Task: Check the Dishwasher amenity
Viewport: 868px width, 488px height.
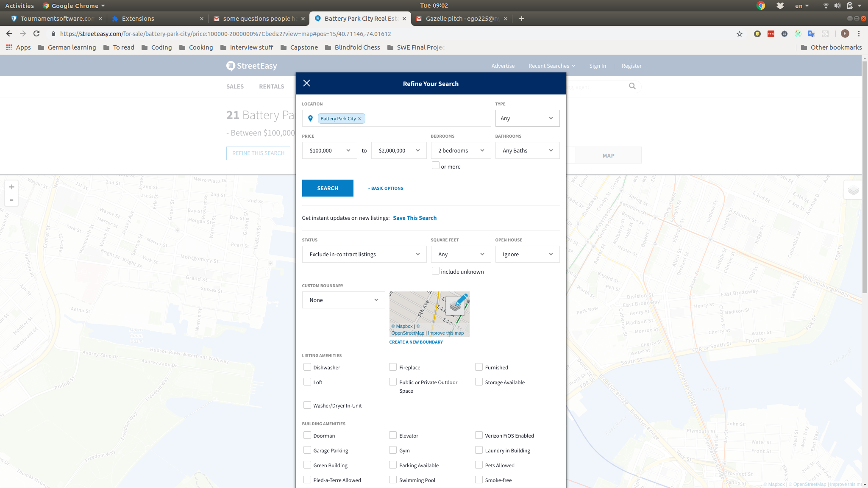Action: [307, 367]
